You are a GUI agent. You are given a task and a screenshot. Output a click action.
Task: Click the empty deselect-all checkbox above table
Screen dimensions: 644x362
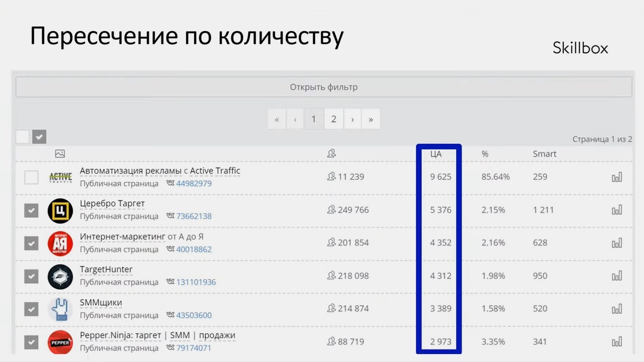23,137
